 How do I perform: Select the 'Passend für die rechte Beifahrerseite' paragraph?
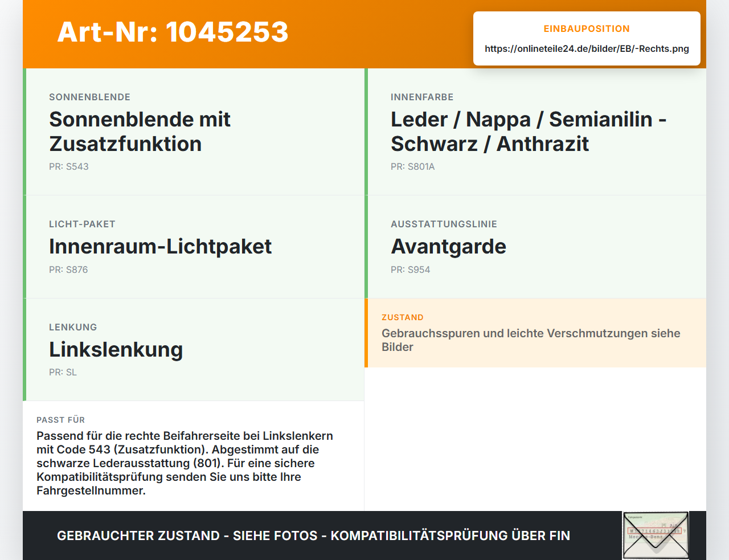point(185,463)
